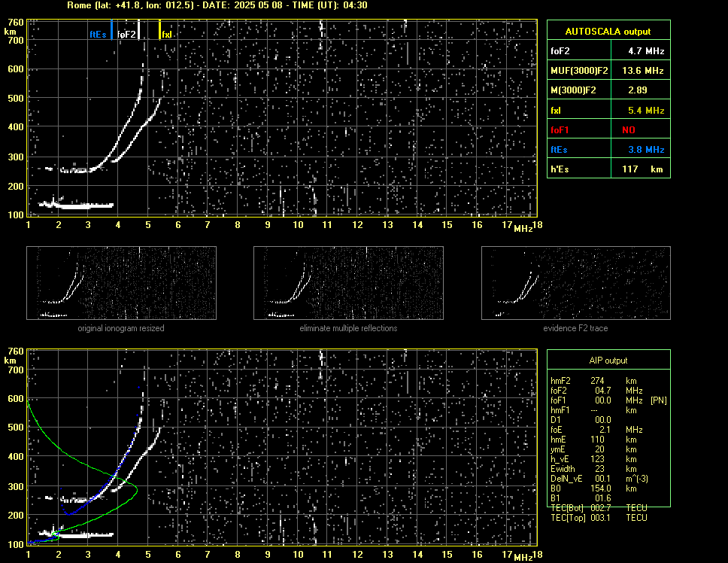Click the '[PN]' tag beside foF1
Viewport: 728px width, 563px height.
click(x=659, y=400)
